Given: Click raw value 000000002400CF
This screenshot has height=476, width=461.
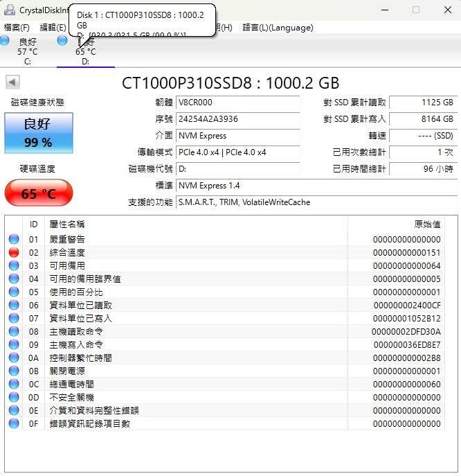Looking at the screenshot, I should (407, 305).
